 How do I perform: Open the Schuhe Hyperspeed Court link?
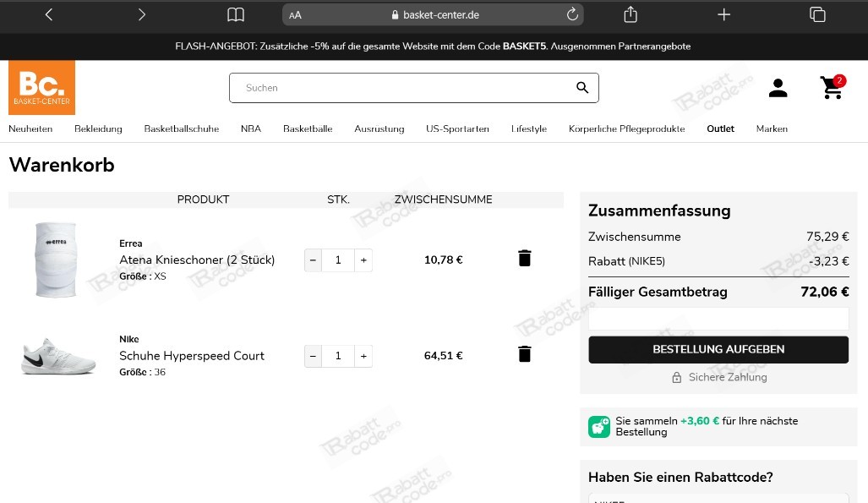pos(192,356)
